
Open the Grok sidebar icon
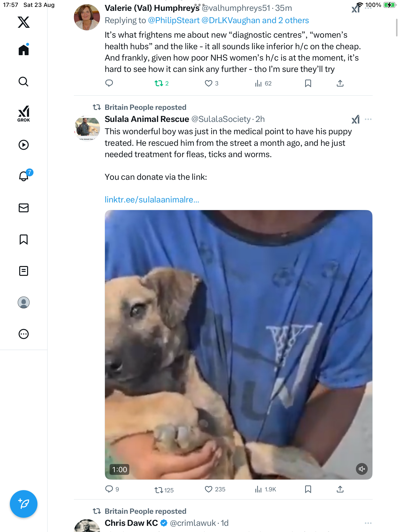[24, 114]
